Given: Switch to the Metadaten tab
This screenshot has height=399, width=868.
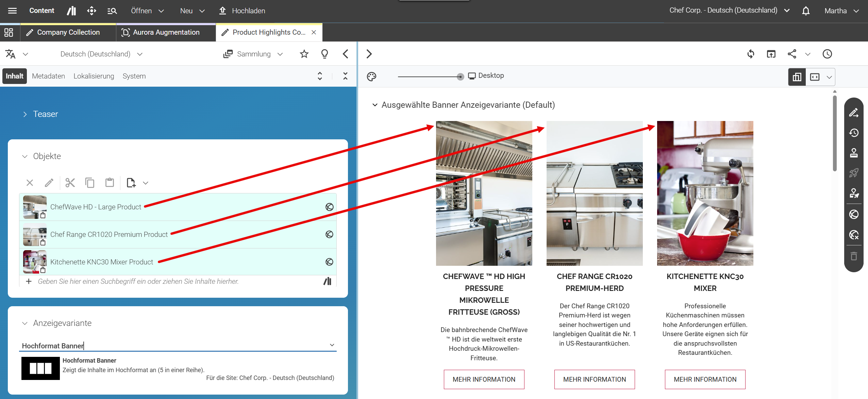Looking at the screenshot, I should (49, 76).
